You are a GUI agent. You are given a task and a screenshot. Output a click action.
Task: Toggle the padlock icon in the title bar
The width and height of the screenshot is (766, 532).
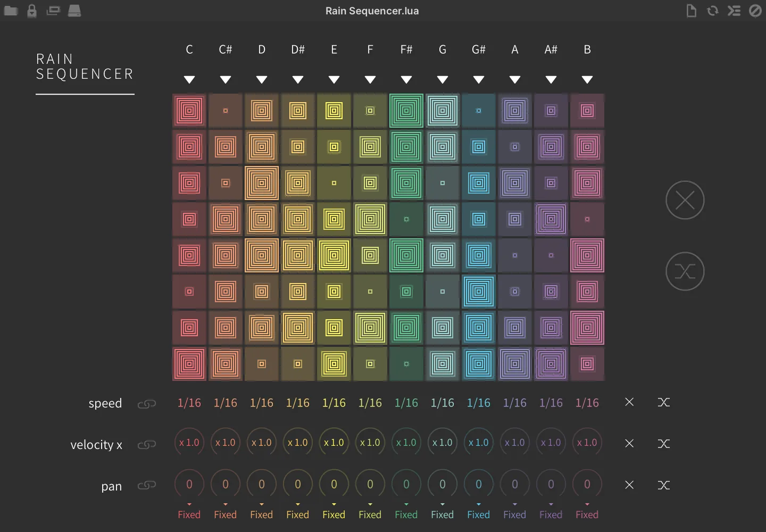(32, 11)
